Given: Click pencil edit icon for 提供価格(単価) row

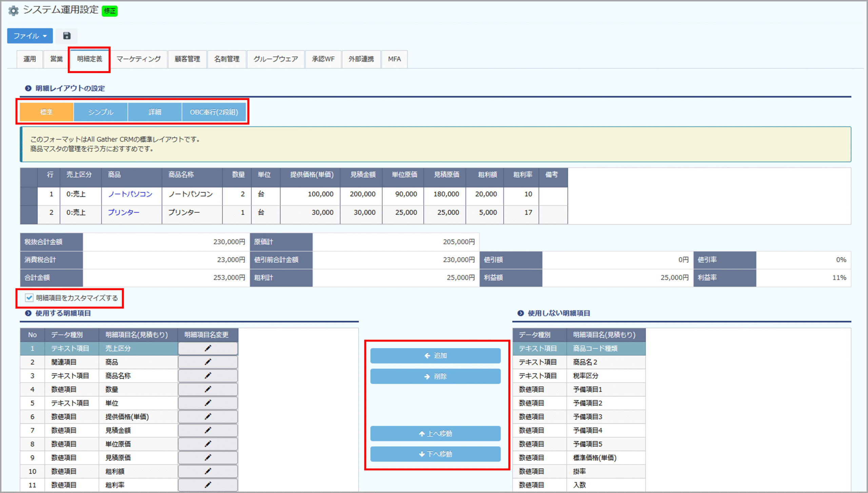Looking at the screenshot, I should (x=208, y=416).
